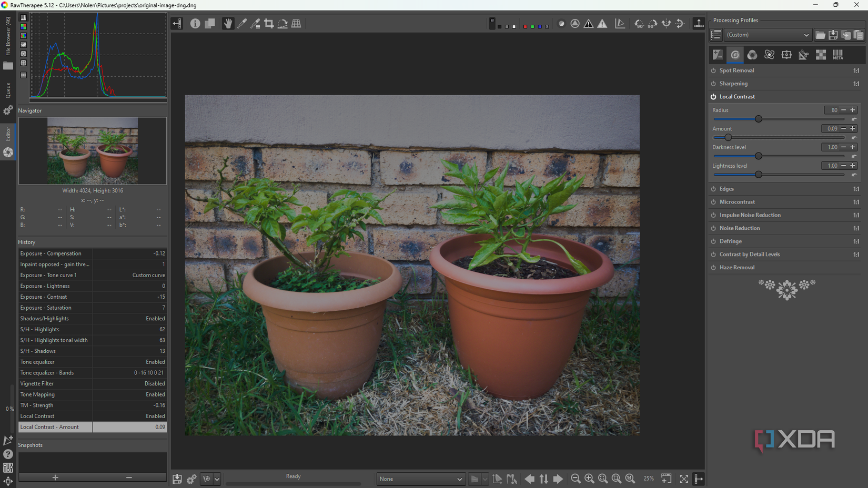Copy the processing profile to clipboard
This screenshot has height=488, width=868.
[846, 35]
